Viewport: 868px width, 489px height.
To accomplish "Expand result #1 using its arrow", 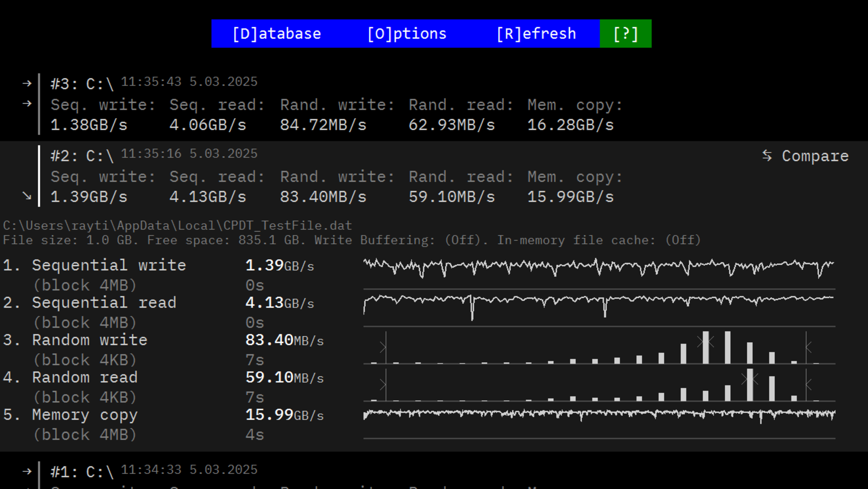I will pos(27,471).
